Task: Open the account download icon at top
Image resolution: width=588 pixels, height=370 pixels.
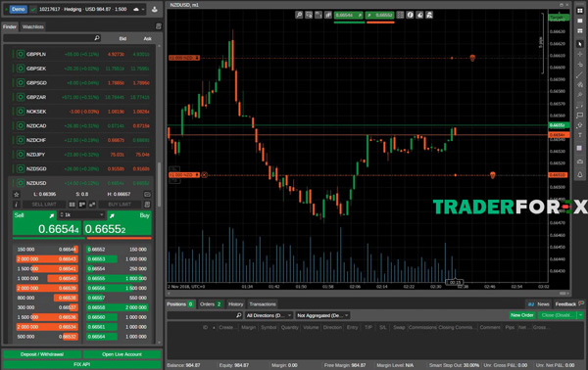Action: tap(155, 9)
